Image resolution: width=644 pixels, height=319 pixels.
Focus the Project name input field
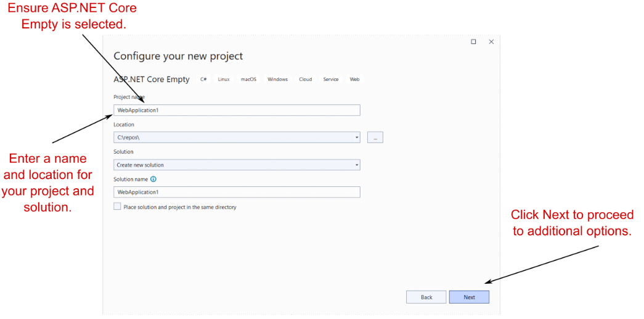click(x=237, y=110)
